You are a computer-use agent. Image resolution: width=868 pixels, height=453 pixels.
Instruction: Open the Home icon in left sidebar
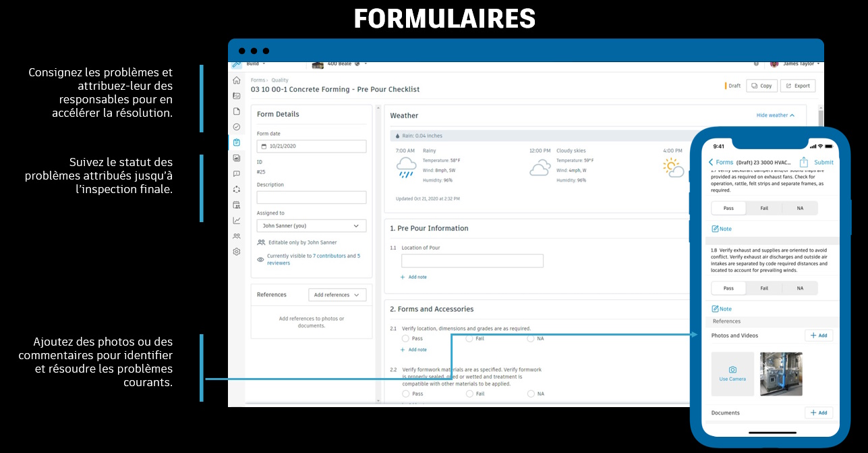237,80
